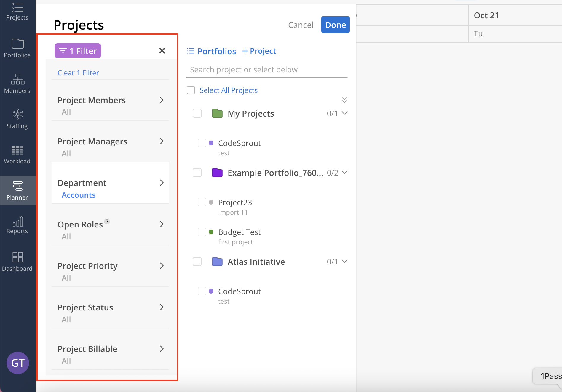Check the Select All Projects checkbox
Screen dimensions: 562x392
[191, 90]
